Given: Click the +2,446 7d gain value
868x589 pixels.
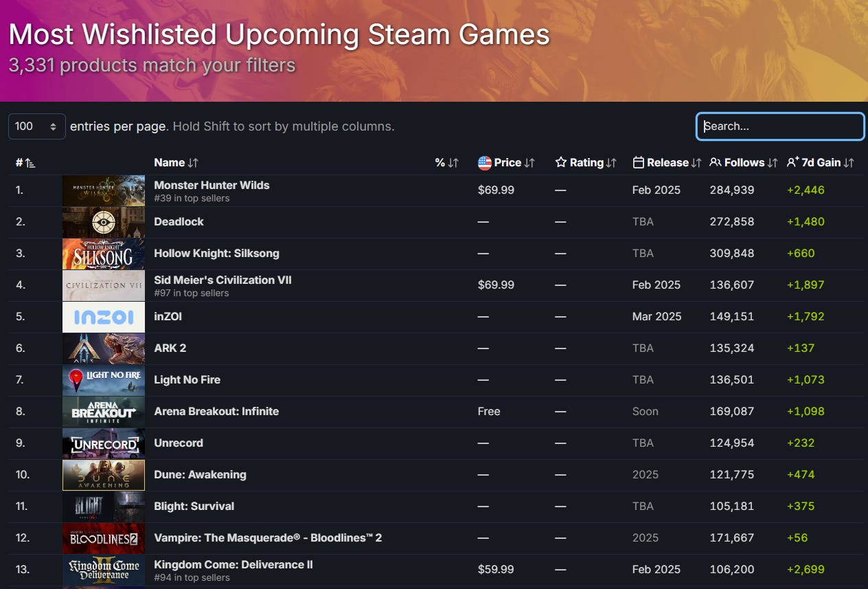Looking at the screenshot, I should click(x=806, y=190).
